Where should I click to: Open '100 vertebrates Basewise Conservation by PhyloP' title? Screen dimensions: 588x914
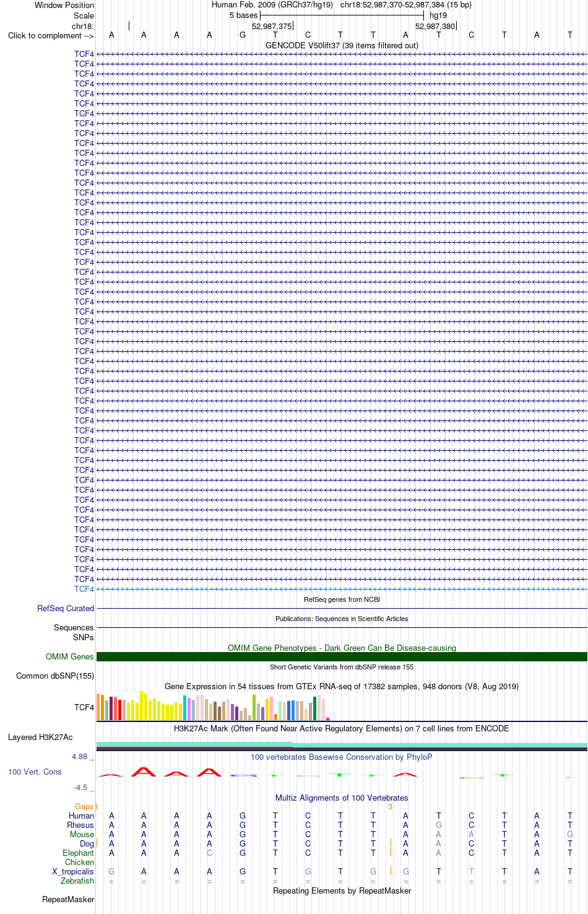pos(342,757)
